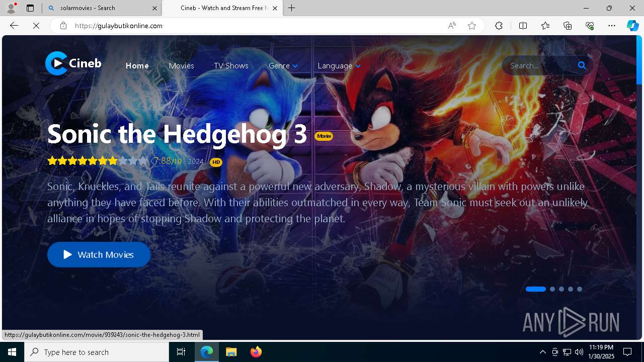Screen dimensions: 644x362
Task: Open Task View on the taskbar
Action: pos(181,352)
